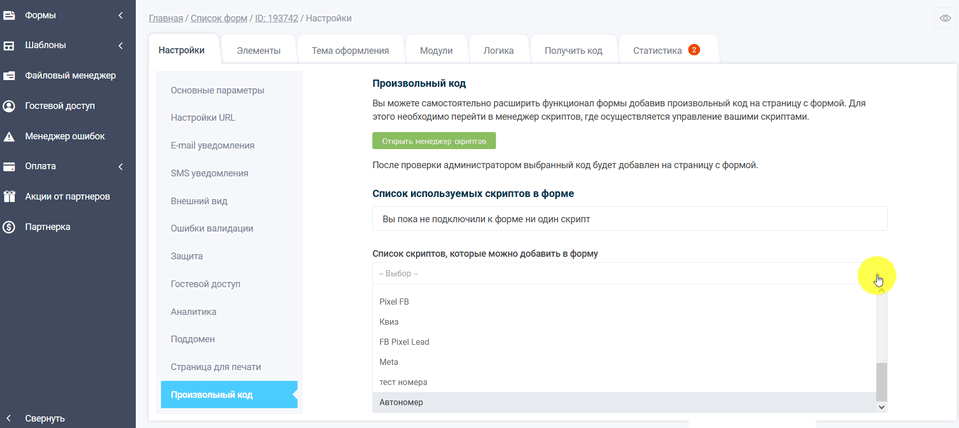Select Произвольный код section
The width and height of the screenshot is (959, 428).
pos(229,394)
